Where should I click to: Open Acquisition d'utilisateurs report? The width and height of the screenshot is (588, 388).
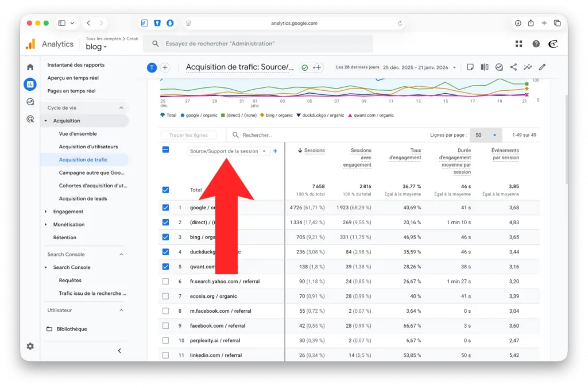tap(88, 147)
